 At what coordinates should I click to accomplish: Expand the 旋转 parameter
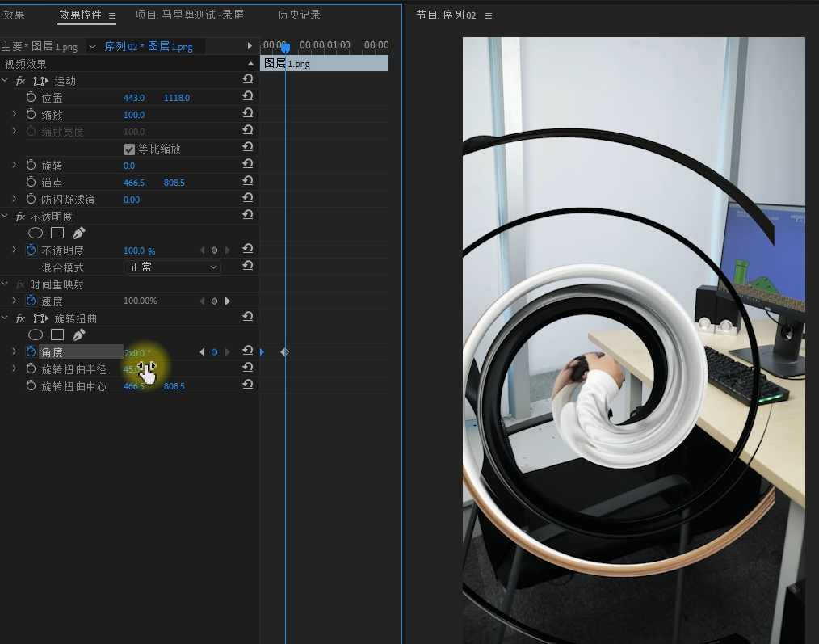[x=14, y=165]
